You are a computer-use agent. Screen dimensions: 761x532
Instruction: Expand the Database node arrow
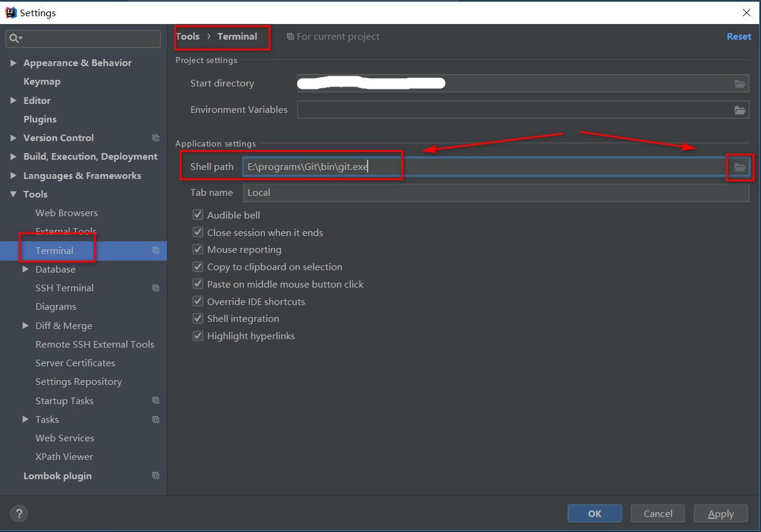pos(25,270)
